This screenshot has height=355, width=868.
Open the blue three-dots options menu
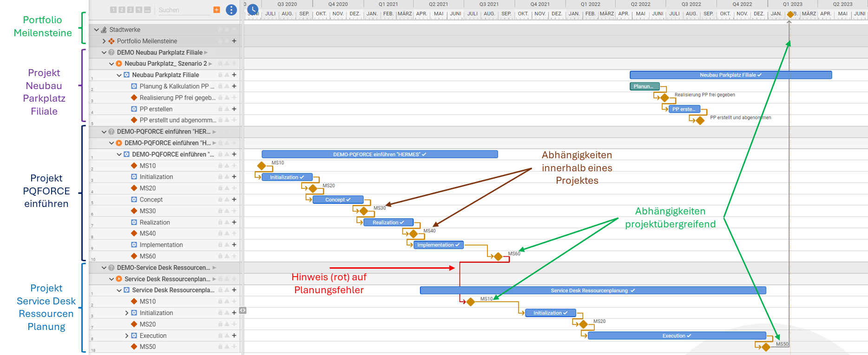[231, 10]
